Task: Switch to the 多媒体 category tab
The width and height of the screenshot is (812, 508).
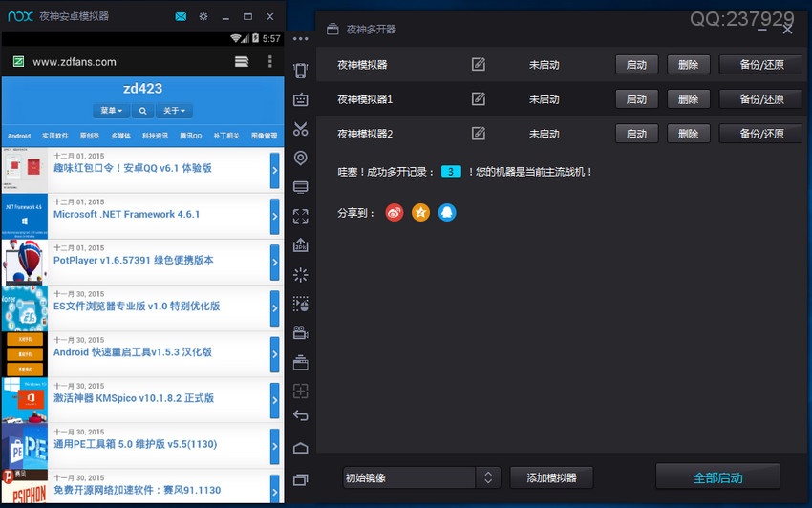Action: click(120, 136)
